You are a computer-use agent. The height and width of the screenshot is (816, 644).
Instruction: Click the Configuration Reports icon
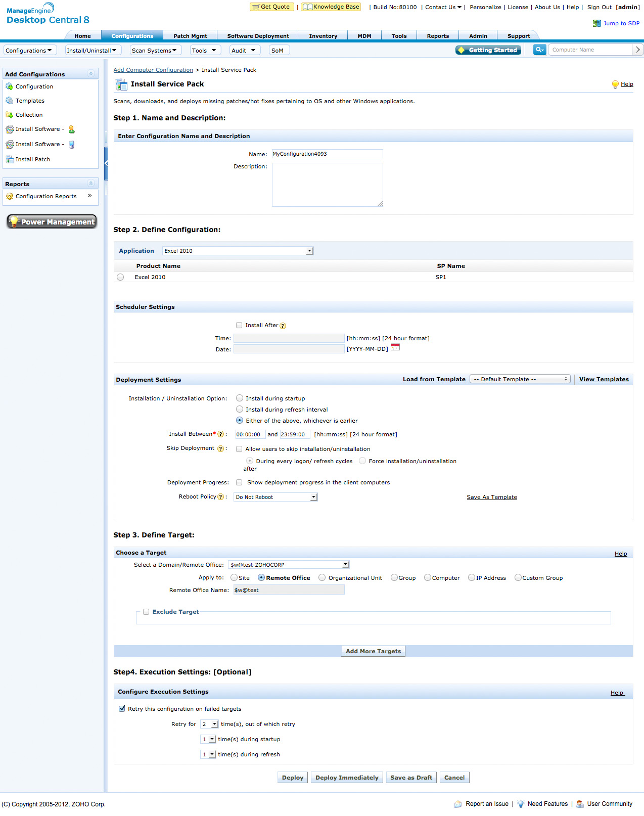tap(9, 196)
